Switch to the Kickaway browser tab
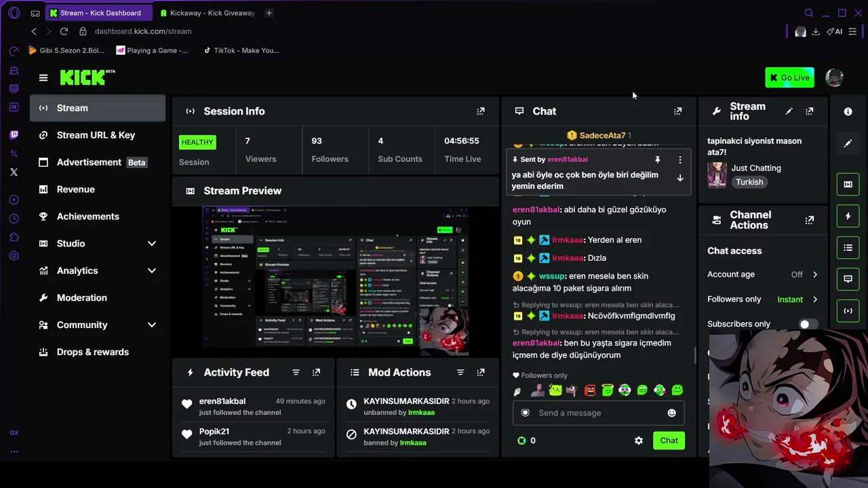Image resolution: width=868 pixels, height=488 pixels. pyautogui.click(x=207, y=13)
